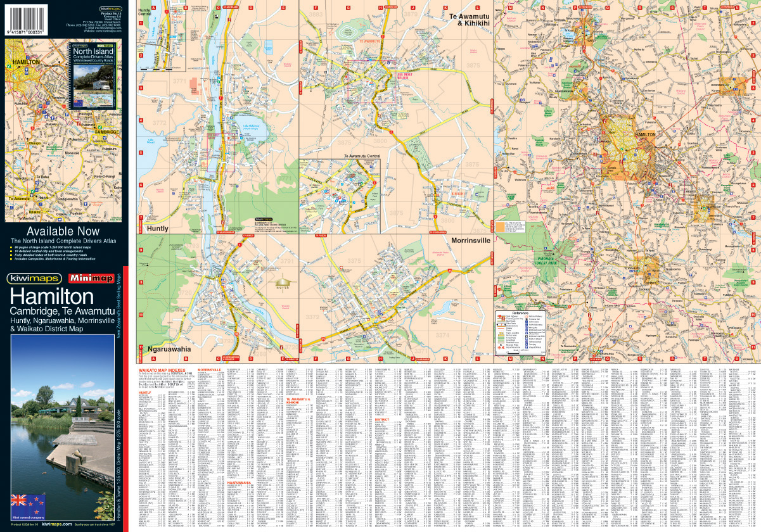Click the 'Ngaruawahia' map title

pyautogui.click(x=169, y=348)
